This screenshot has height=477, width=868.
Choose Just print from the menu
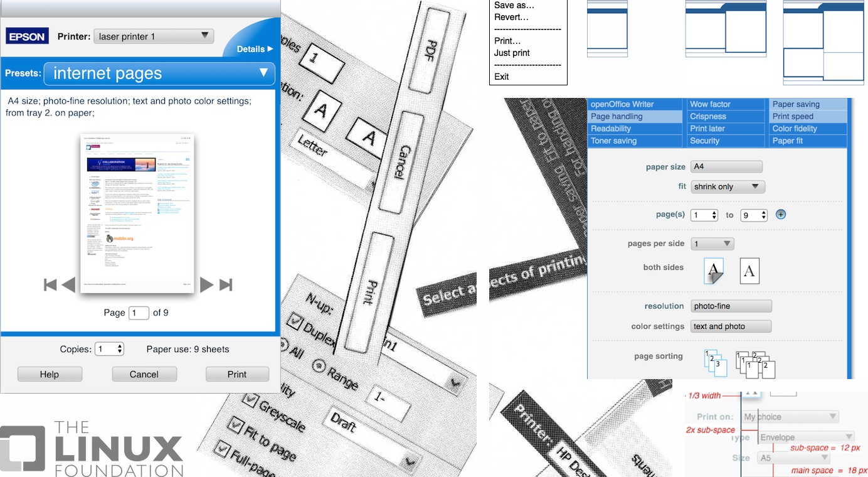512,53
